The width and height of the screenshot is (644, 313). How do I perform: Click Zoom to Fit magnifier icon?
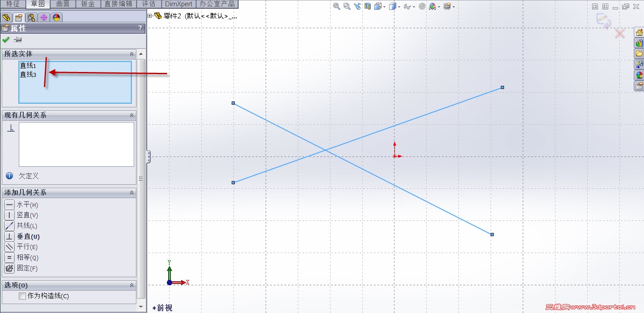(337, 6)
